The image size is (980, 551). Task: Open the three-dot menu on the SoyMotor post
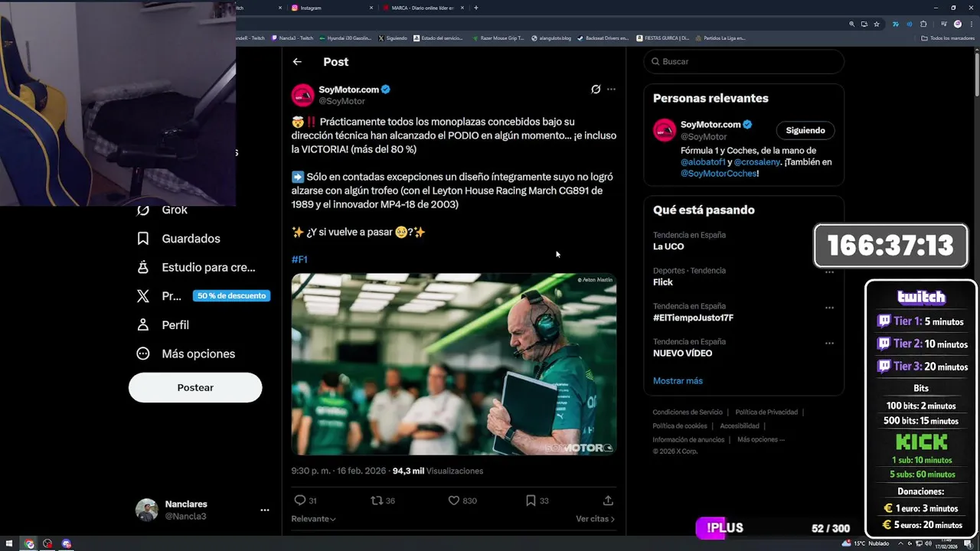coord(611,90)
